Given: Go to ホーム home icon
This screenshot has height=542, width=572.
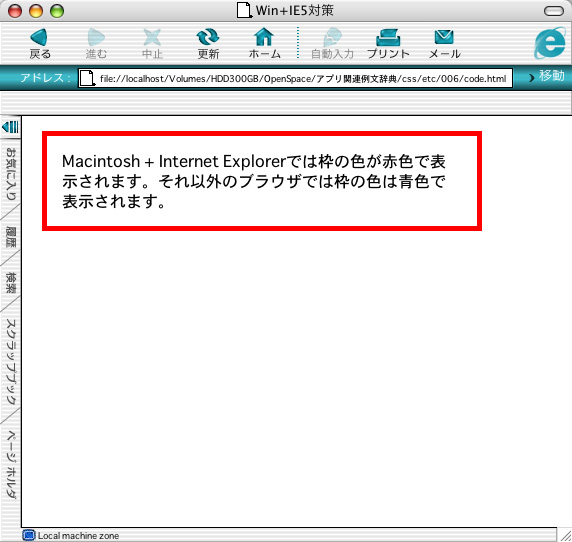Looking at the screenshot, I should [x=264, y=37].
